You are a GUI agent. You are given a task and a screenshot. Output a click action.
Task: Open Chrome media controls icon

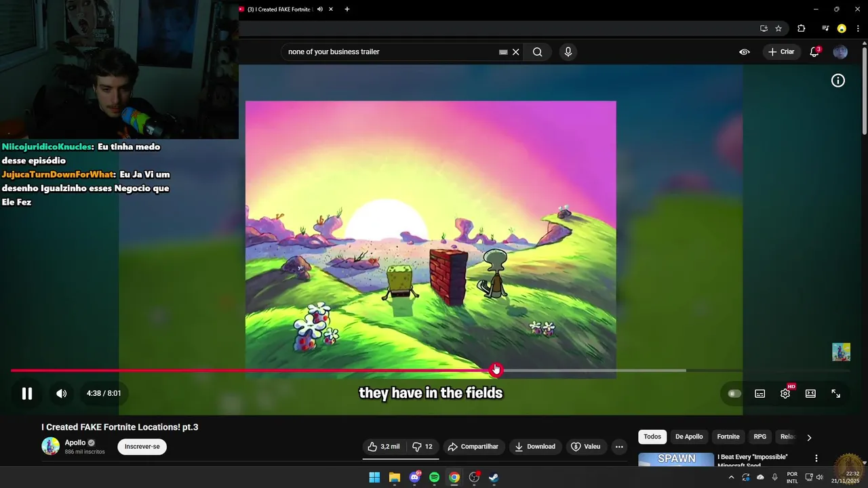click(825, 28)
